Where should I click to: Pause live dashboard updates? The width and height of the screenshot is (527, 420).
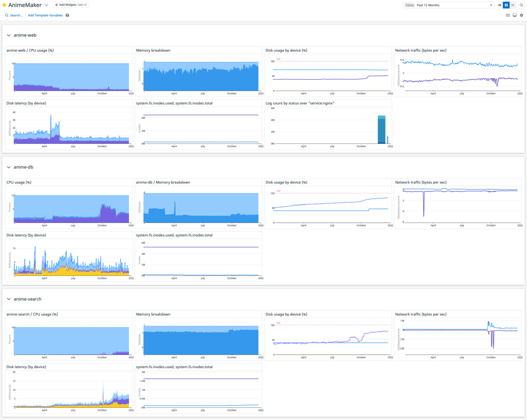pos(506,5)
